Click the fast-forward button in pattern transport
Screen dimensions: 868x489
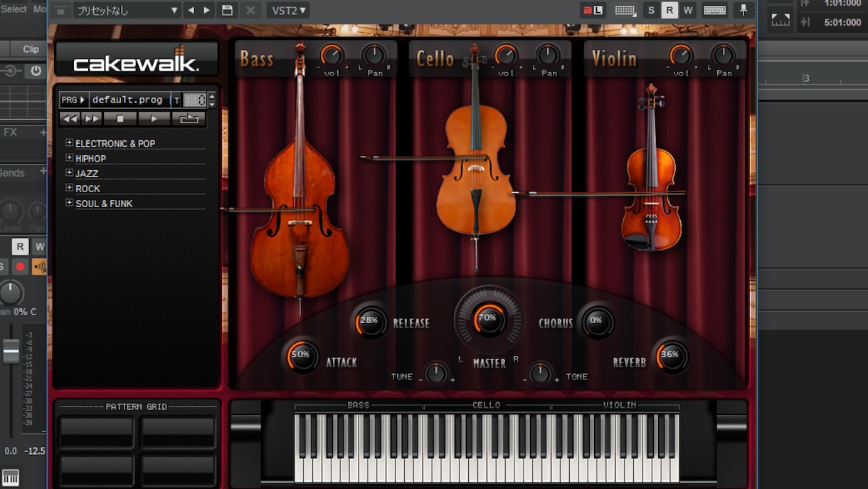coord(92,119)
